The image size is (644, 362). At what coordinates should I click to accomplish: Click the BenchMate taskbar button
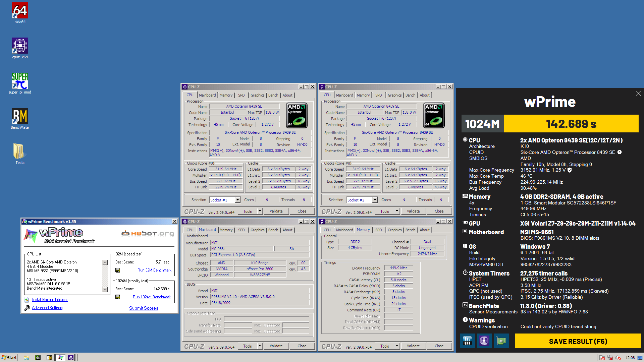49,358
